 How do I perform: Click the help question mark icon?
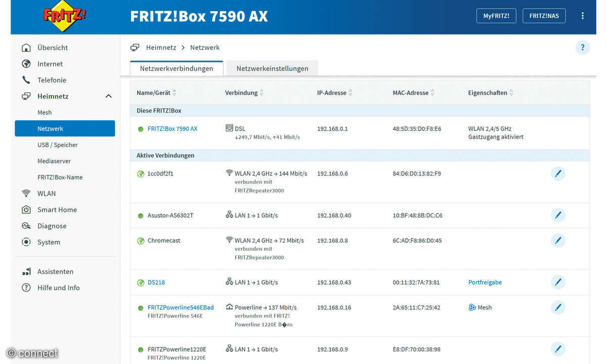click(582, 48)
